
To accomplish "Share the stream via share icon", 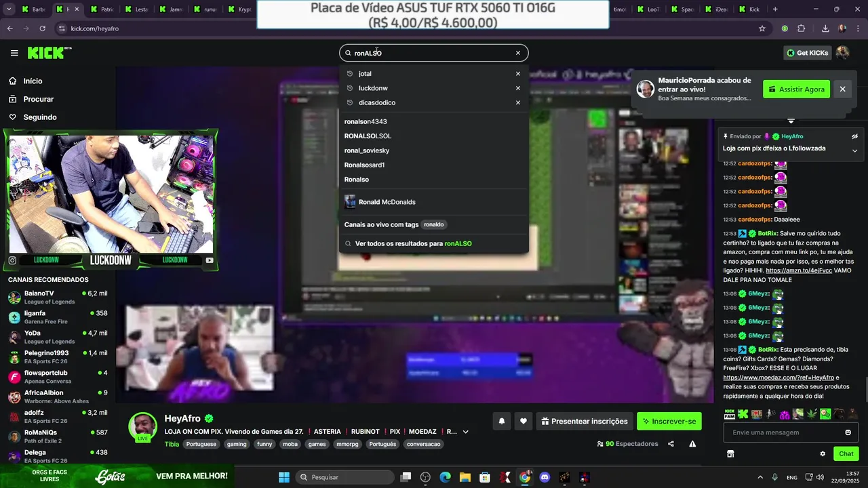I will 671,444.
